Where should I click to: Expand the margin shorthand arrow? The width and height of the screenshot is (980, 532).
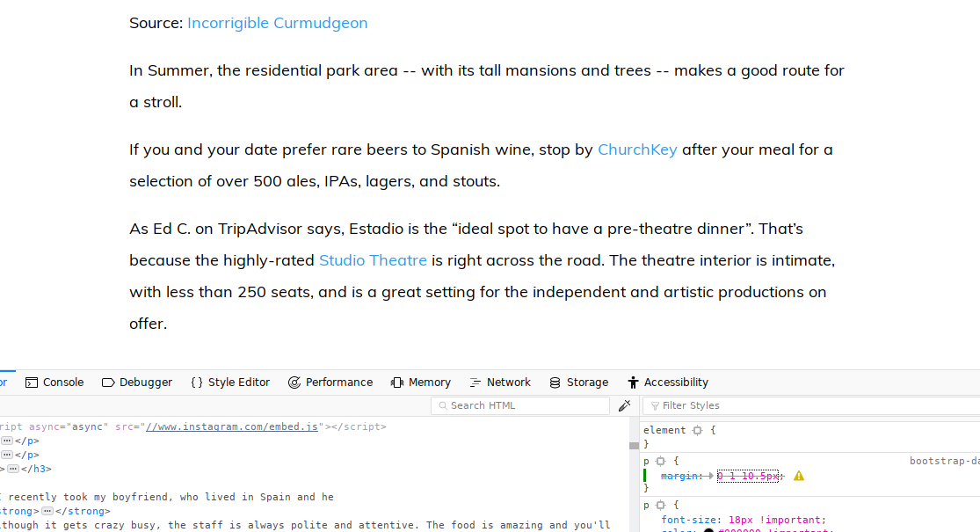pyautogui.click(x=711, y=477)
